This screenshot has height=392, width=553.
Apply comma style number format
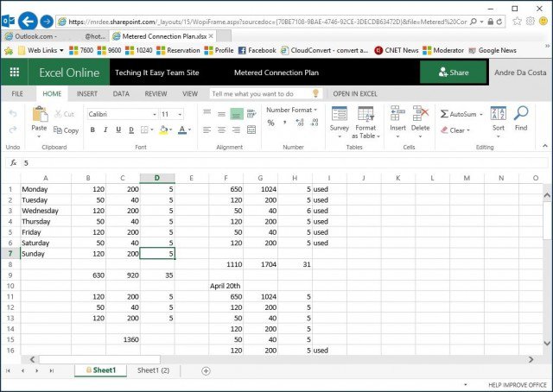tap(284, 123)
